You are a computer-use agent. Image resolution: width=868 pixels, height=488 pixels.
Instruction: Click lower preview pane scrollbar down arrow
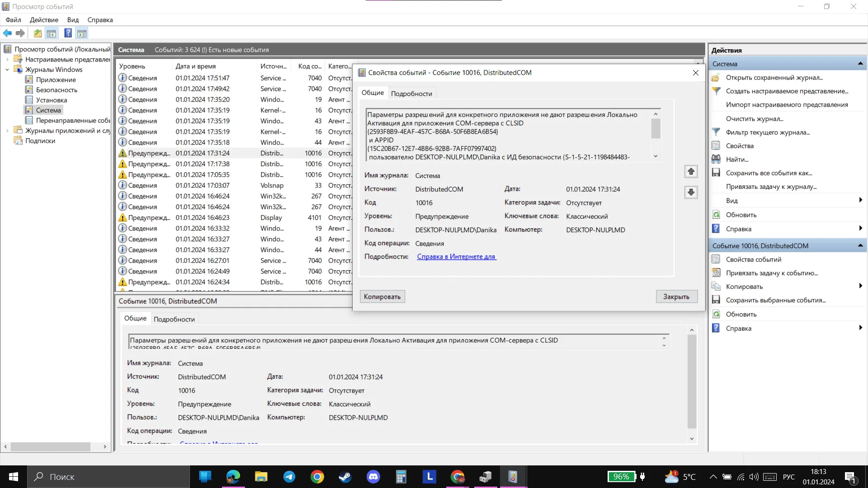(691, 439)
